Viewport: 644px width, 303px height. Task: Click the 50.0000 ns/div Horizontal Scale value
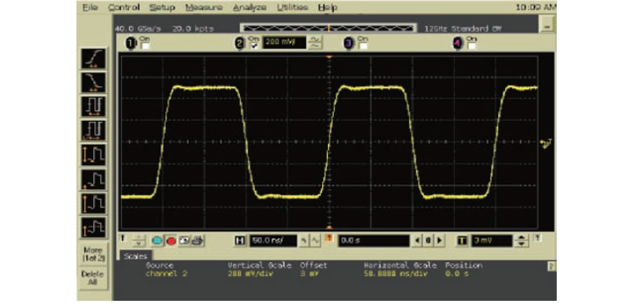395,274
